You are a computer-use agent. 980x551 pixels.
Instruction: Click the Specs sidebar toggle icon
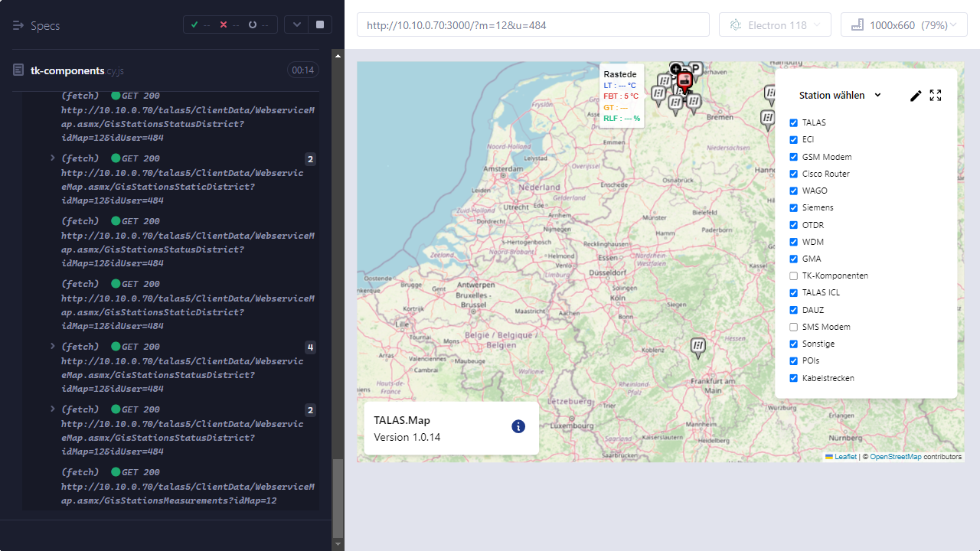(18, 25)
